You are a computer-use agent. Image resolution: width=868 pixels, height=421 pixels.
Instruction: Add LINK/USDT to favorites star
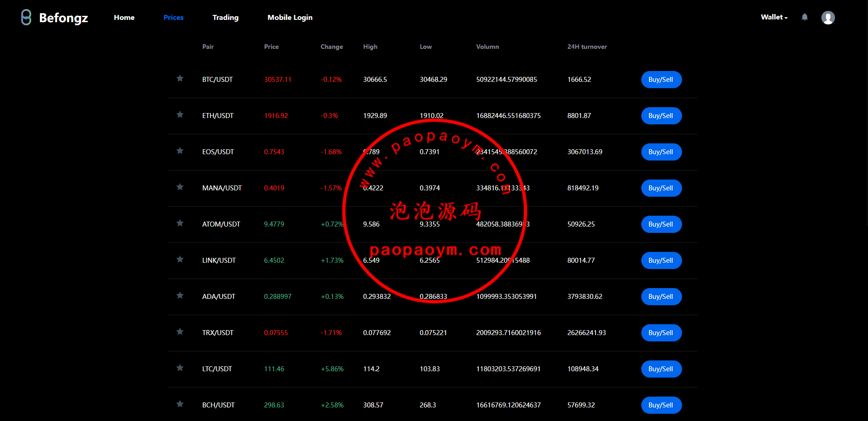pos(180,260)
